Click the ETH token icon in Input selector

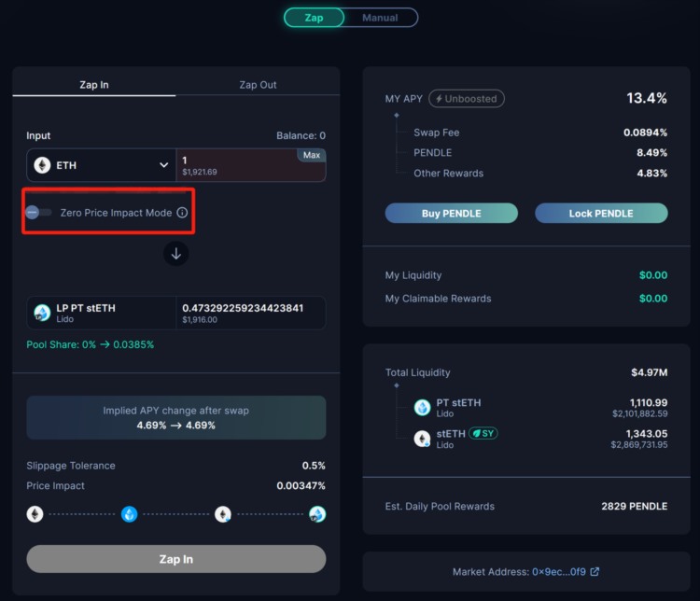42,165
